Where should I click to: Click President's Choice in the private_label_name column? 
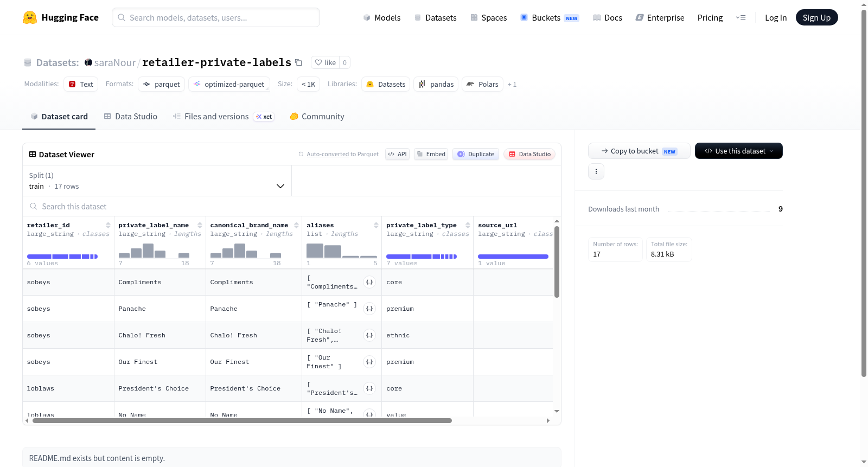154,388
